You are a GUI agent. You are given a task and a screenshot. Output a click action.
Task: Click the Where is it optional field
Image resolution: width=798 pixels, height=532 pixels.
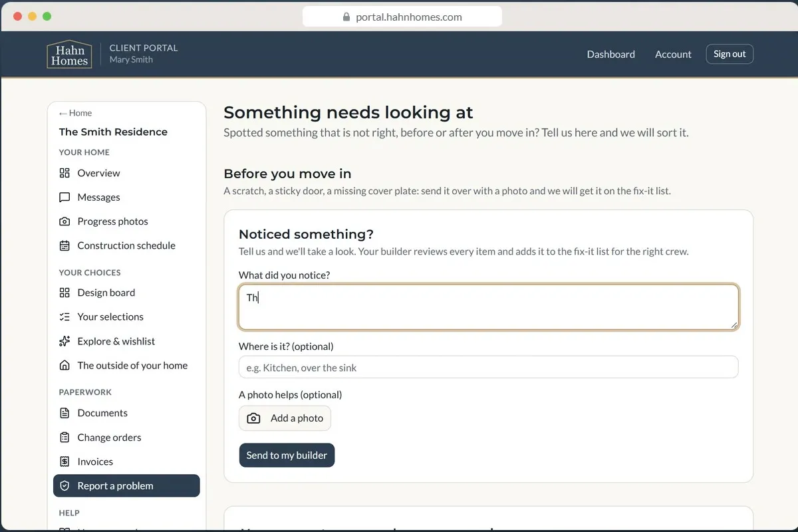click(488, 367)
